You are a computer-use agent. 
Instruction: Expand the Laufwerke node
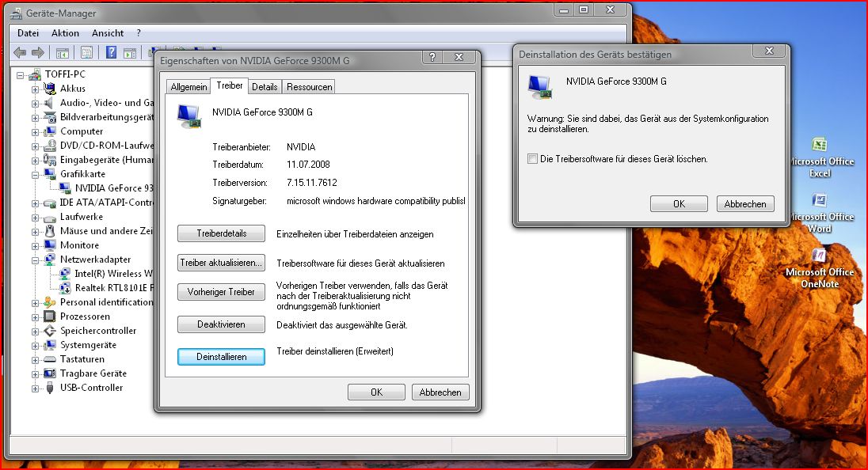point(36,218)
